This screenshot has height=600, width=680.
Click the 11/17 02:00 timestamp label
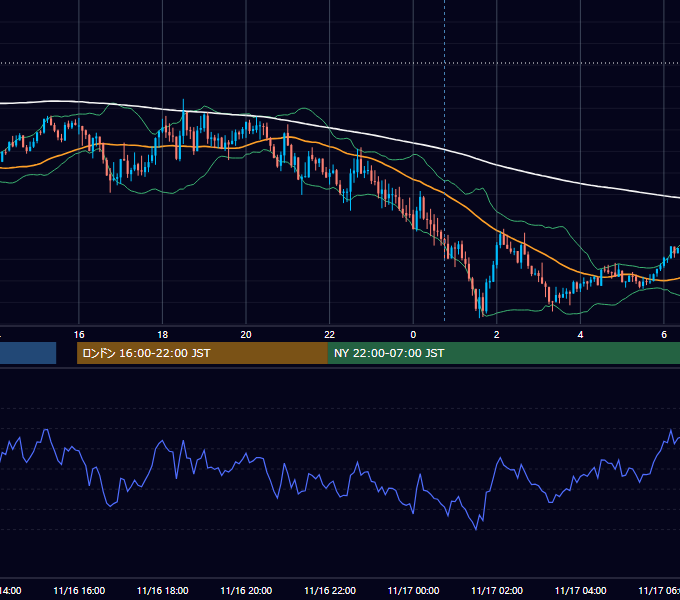[497, 591]
